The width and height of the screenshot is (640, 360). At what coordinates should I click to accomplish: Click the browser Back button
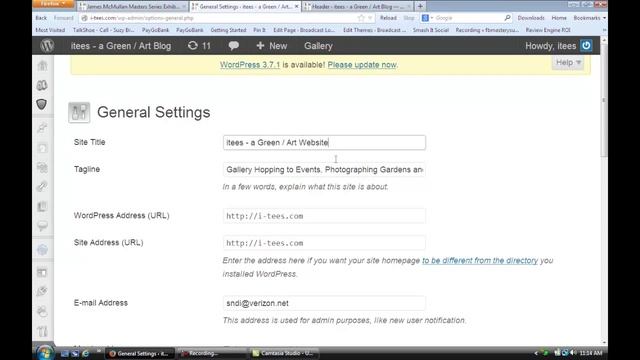point(41,18)
